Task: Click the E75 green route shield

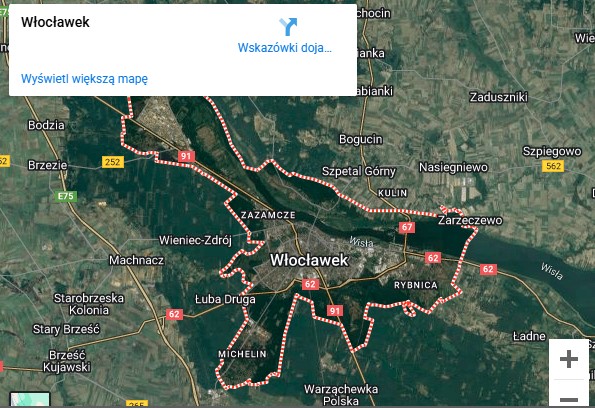Action: pos(66,196)
